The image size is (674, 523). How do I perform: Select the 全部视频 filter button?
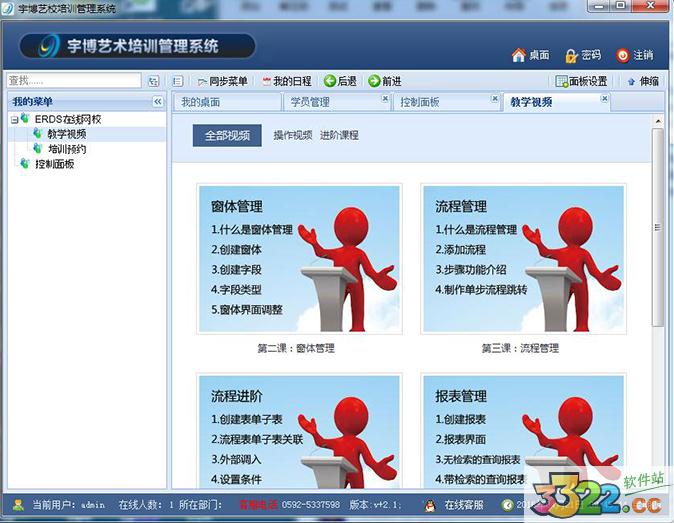227,136
